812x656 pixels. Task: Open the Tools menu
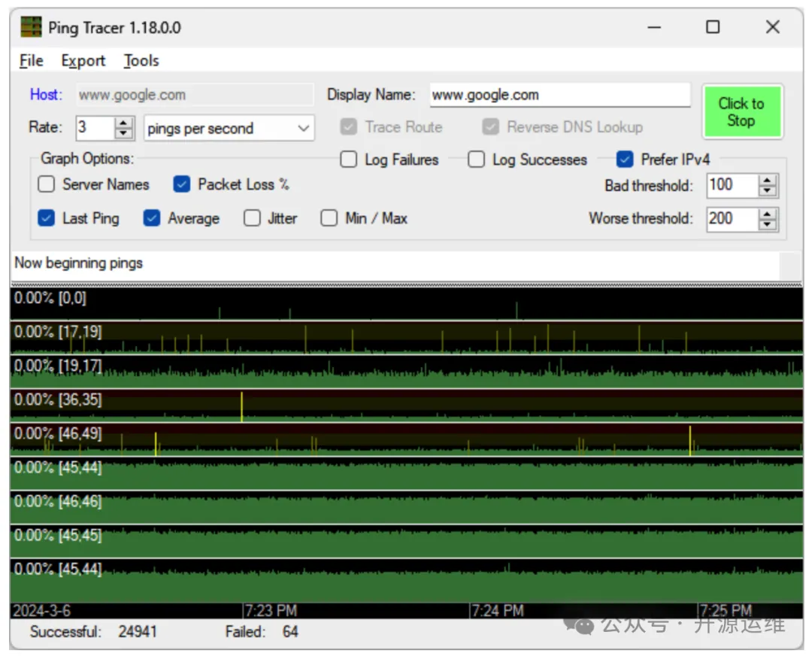coord(141,61)
